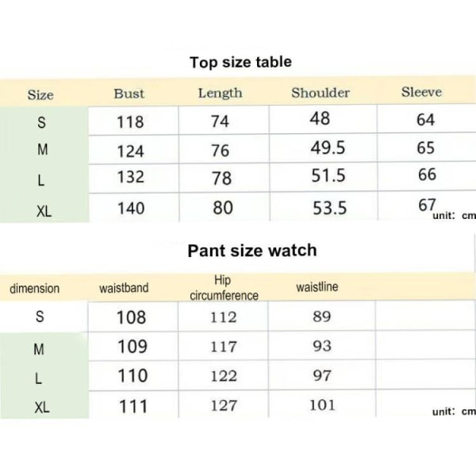
Task: Select waistline value 97
Action: pos(322,375)
